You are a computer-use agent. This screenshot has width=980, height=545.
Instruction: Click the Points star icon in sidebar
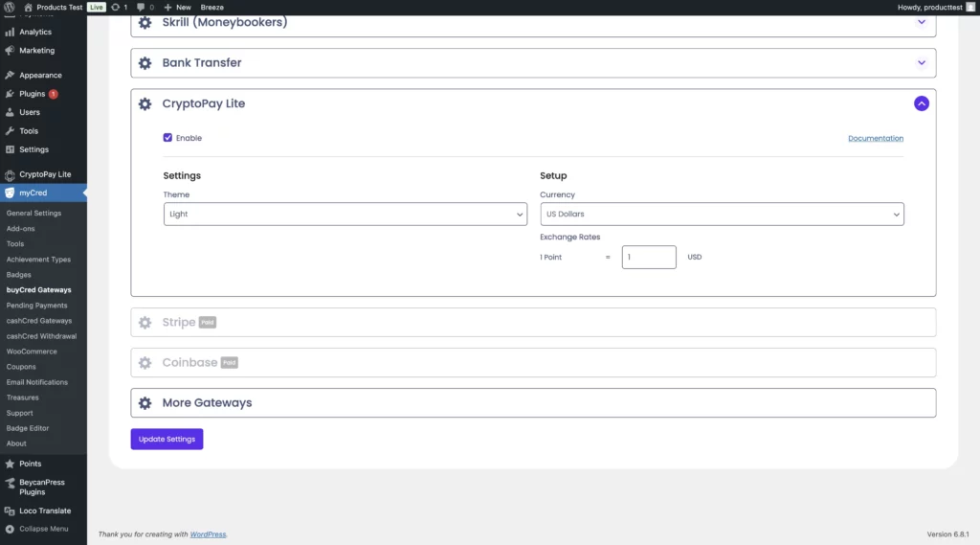pyautogui.click(x=10, y=464)
